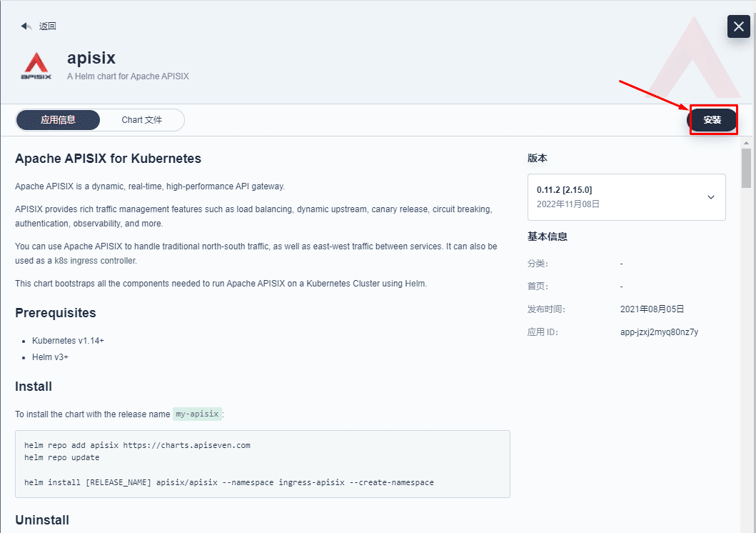Click the 'Helm v3+' list item
756x533 pixels.
(x=50, y=357)
